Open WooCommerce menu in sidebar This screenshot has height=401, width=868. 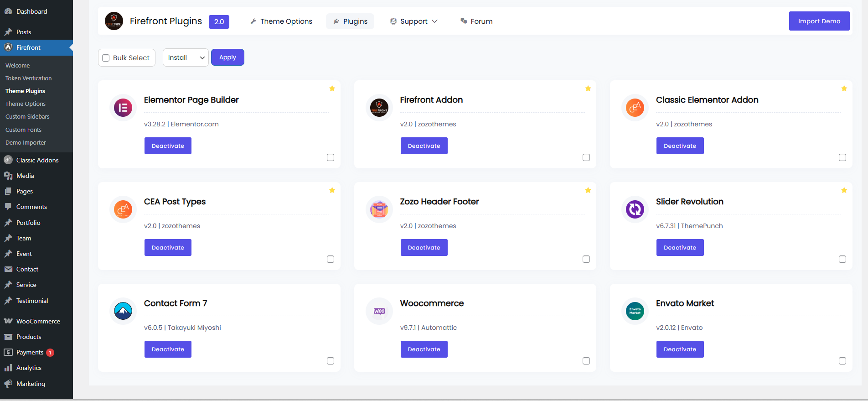(x=38, y=321)
